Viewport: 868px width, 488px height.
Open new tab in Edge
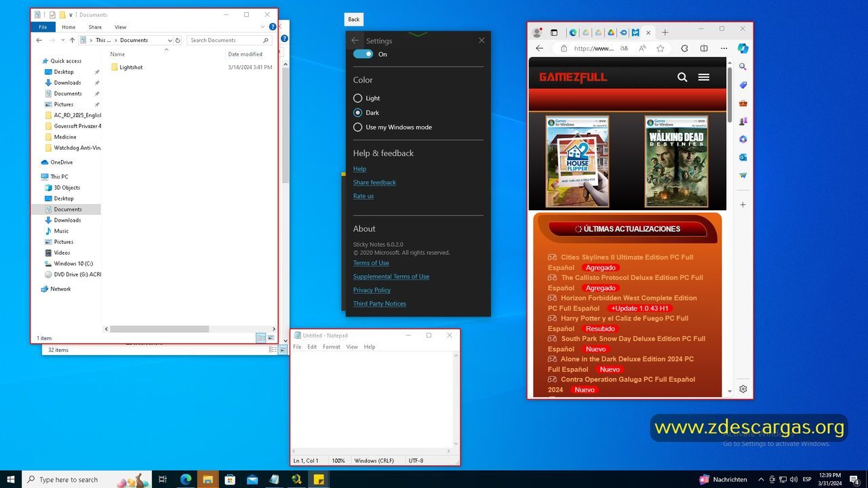(665, 32)
